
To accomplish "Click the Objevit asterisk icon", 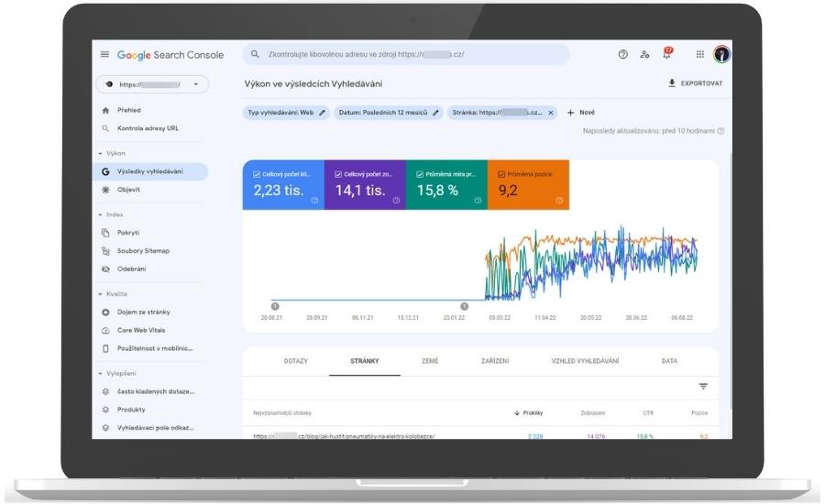I will pos(105,190).
